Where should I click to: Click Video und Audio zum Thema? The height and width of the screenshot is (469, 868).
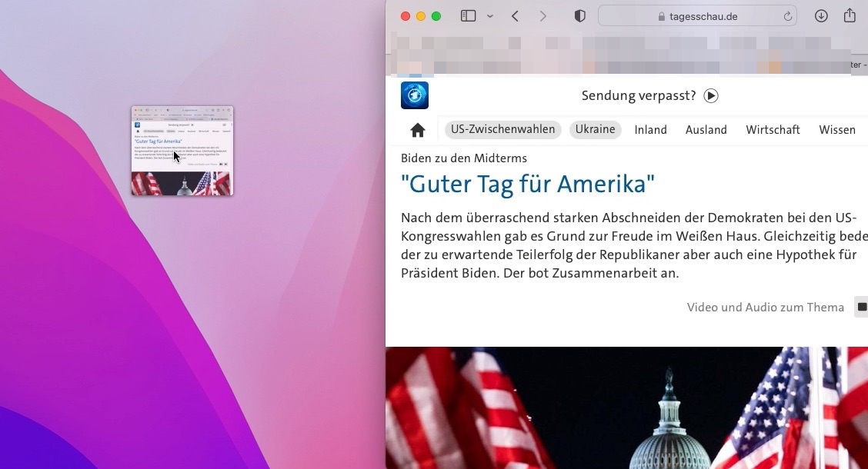(766, 307)
